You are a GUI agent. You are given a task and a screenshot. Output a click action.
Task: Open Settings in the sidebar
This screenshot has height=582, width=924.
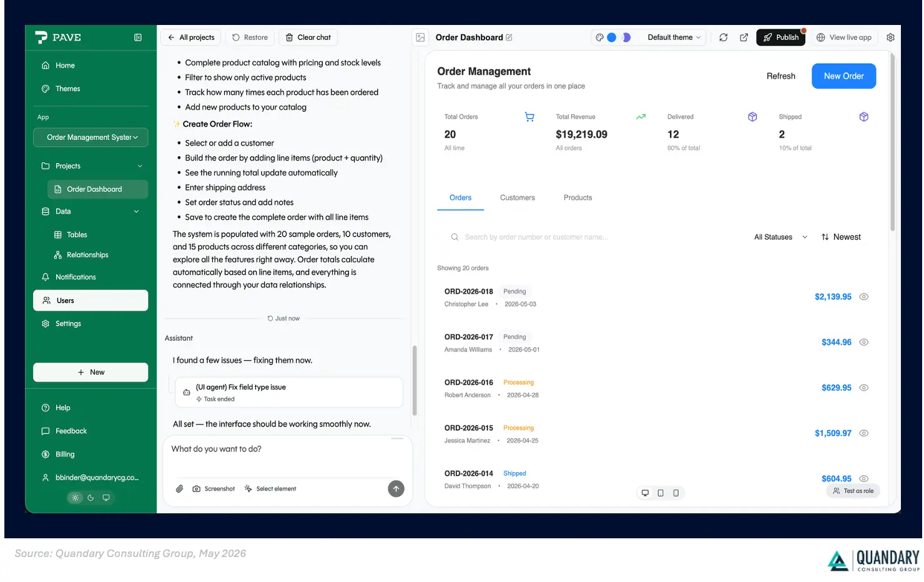point(91,324)
